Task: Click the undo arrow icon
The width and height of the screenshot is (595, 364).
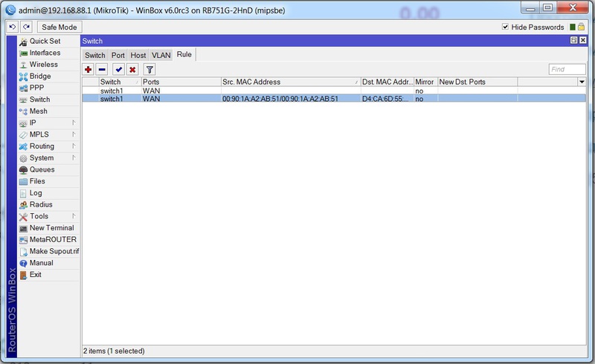Action: click(12, 27)
